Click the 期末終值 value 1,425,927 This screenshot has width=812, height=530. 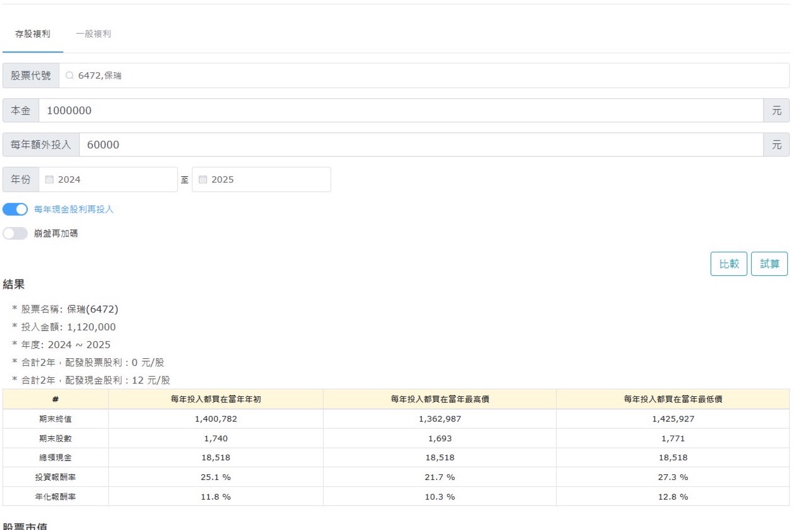pos(672,419)
